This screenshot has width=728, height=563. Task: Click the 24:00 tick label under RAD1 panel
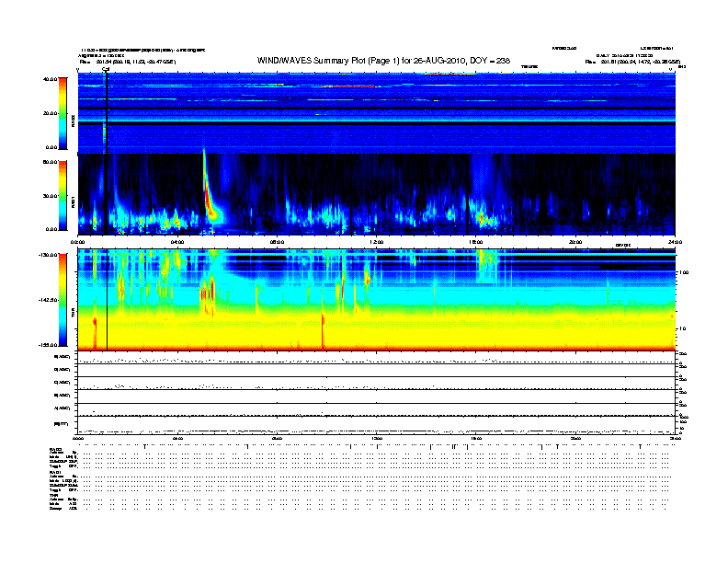pyautogui.click(x=675, y=242)
